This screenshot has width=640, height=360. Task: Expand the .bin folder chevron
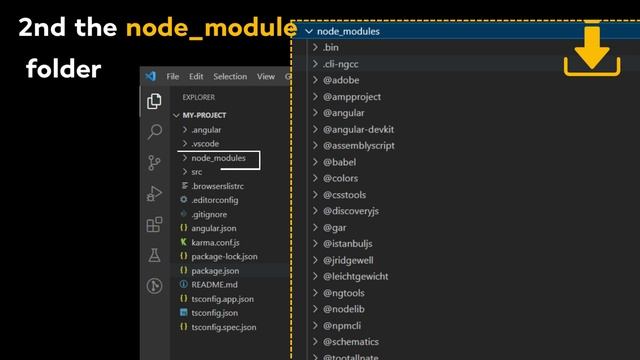click(316, 47)
